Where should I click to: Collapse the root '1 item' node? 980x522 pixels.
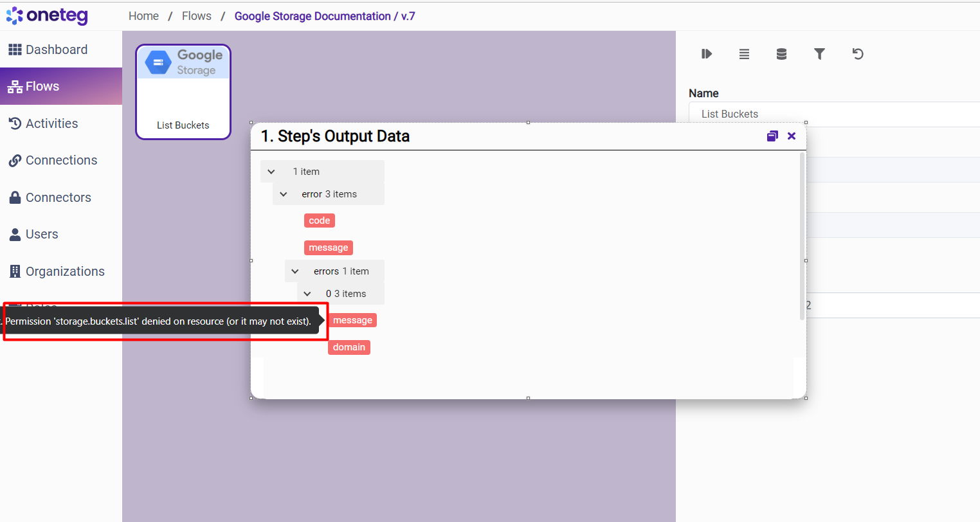click(x=271, y=172)
